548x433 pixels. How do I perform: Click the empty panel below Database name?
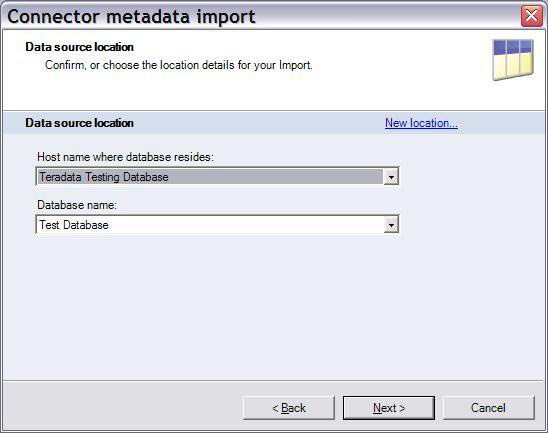point(274,308)
